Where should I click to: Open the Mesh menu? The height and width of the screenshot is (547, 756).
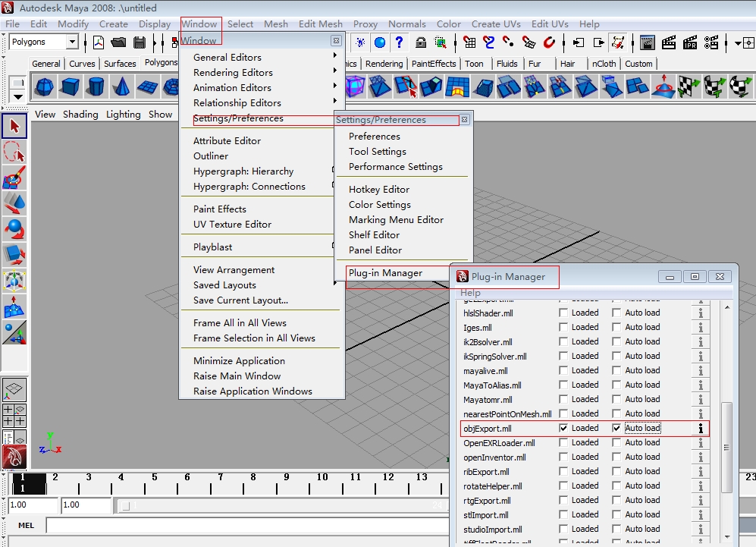276,24
